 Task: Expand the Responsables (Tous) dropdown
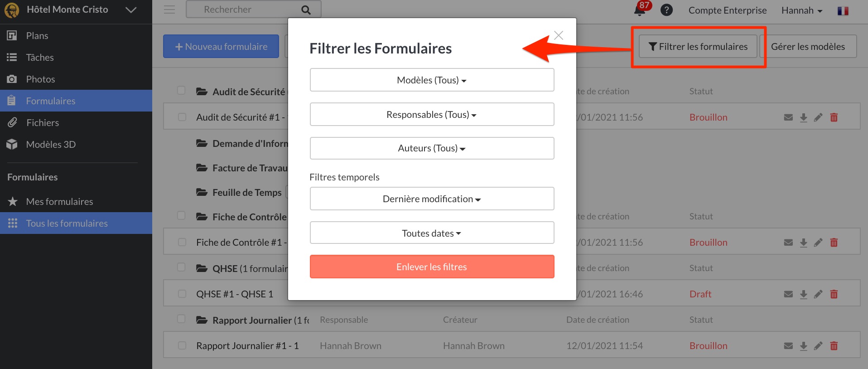432,115
